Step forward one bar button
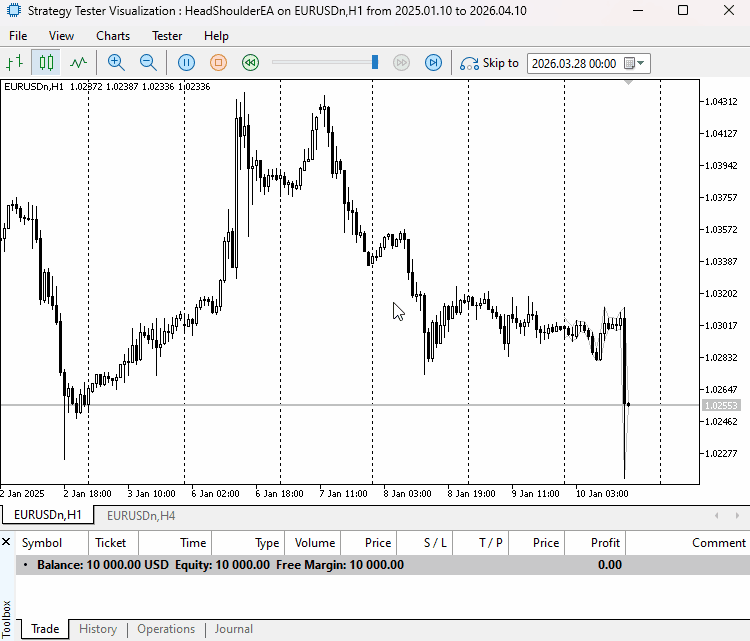750x641 pixels. coord(433,63)
